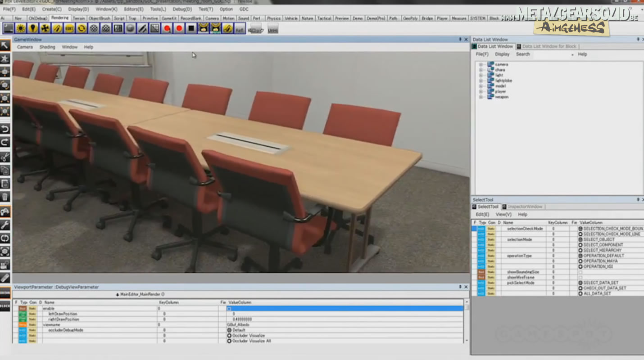
Task: Open the Debug(D) menu
Action: (x=182, y=9)
